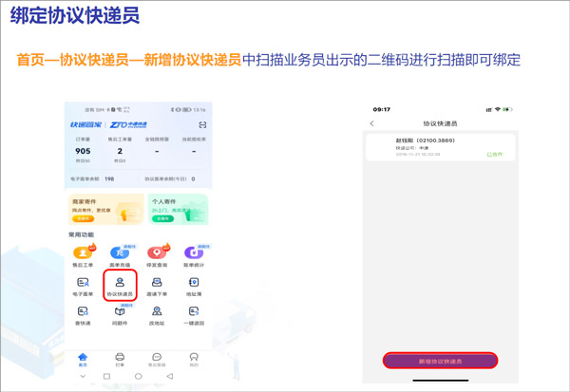
Task: Tap the scan icon at top right
Action: (x=201, y=125)
